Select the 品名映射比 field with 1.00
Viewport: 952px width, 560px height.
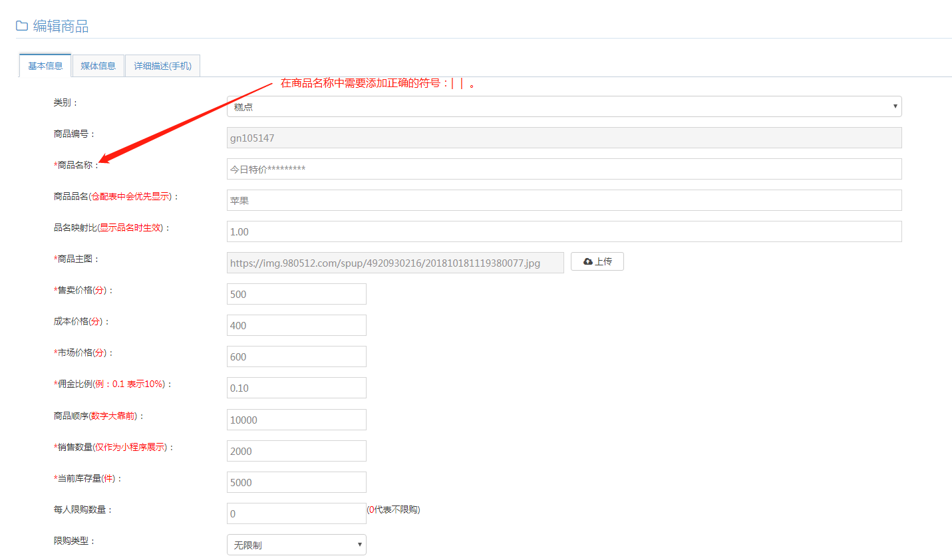pyautogui.click(x=564, y=231)
